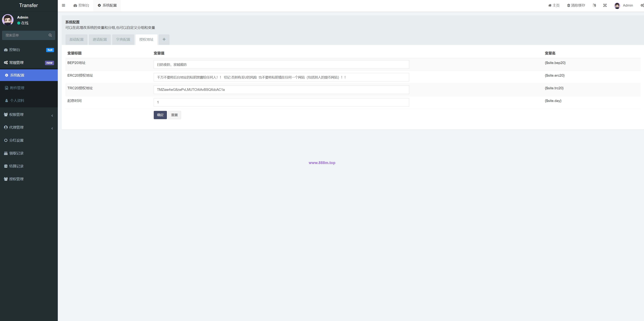Toggle the sidebar hamburger menu icon

click(64, 5)
